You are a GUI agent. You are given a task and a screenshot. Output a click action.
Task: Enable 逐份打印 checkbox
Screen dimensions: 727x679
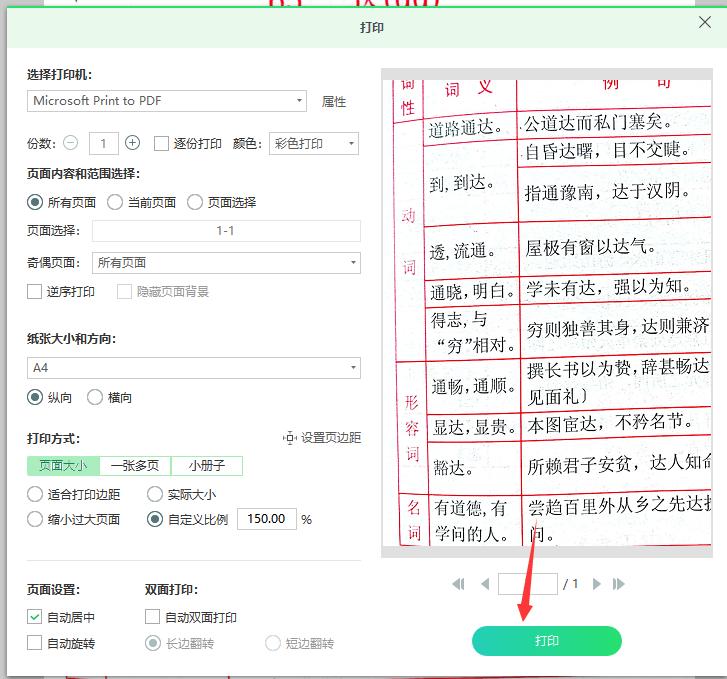coord(161,143)
